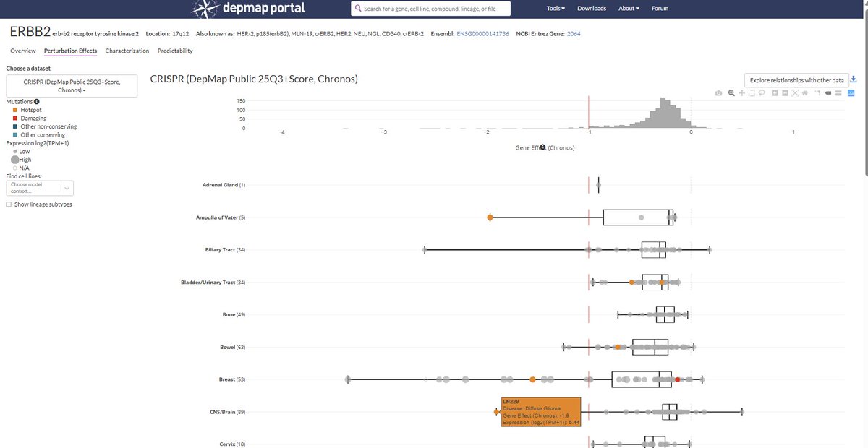Image resolution: width=868 pixels, height=448 pixels.
Task: Compare data on hover icon
Action: (x=838, y=93)
